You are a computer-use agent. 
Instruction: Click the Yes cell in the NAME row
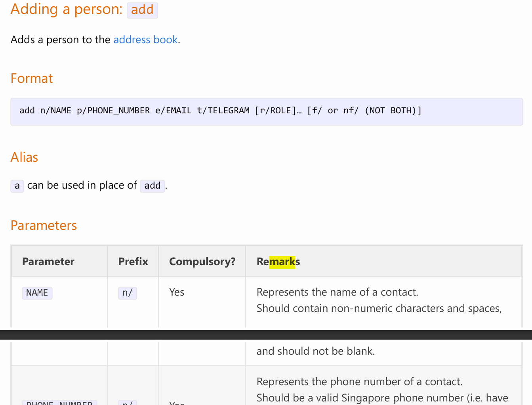point(177,292)
